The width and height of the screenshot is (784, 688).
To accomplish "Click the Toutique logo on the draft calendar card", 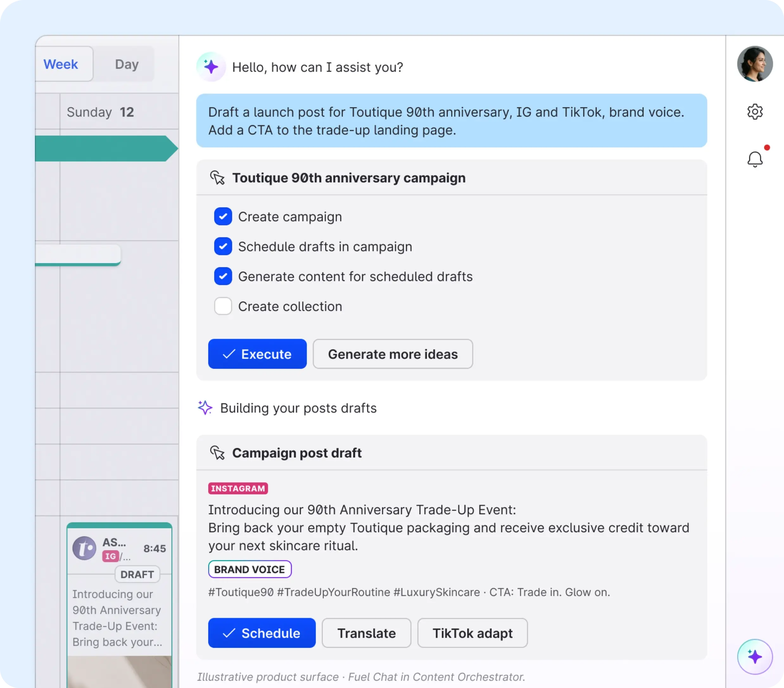I will click(84, 548).
